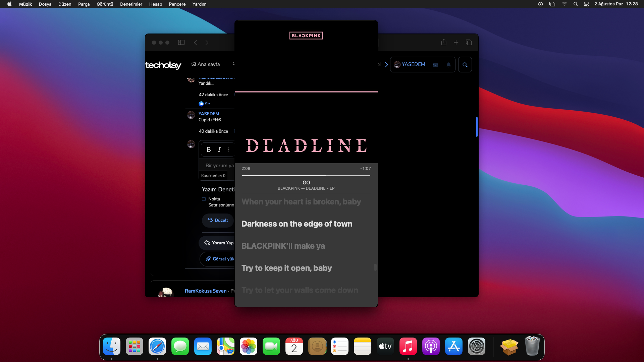The image size is (644, 362).
Task: Open YASEDEM's profile from the Cupid+FH6 comment
Action: pos(209,114)
